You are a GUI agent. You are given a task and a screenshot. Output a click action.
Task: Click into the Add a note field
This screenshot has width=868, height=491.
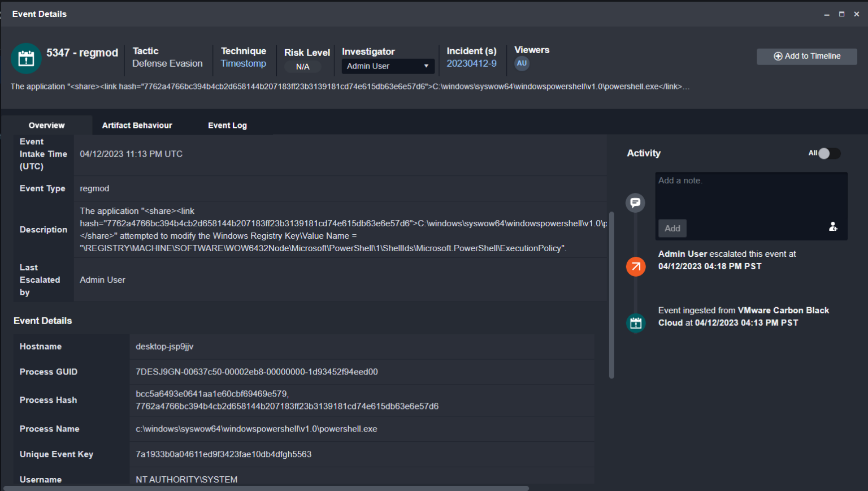[751, 195]
